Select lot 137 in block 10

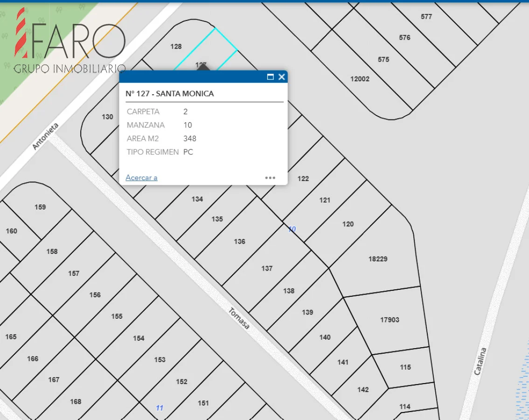(267, 268)
